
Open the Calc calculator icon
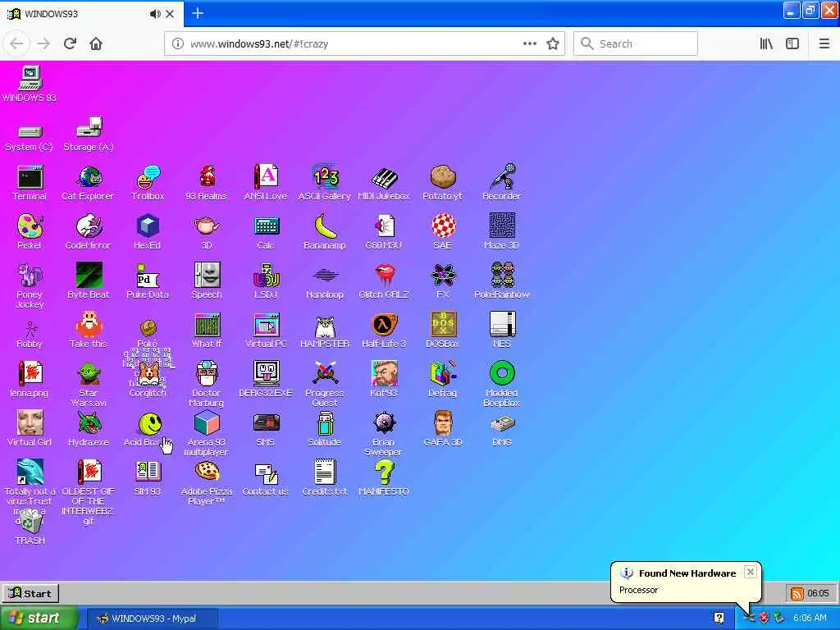click(266, 226)
